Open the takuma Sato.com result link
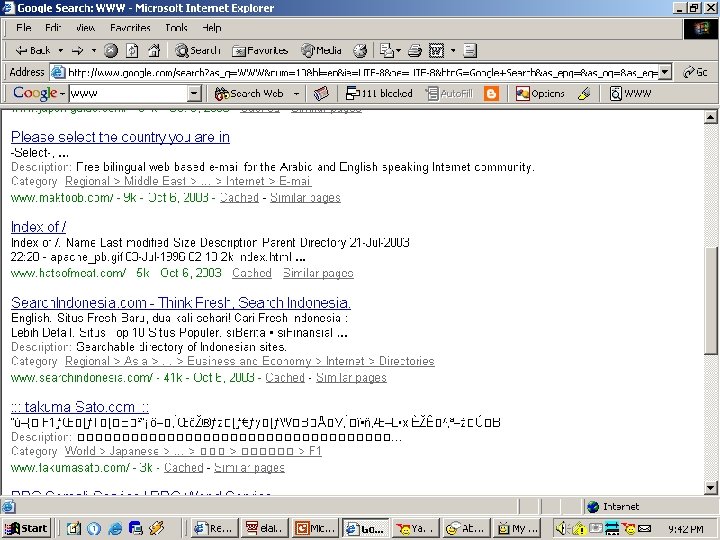This screenshot has width=720, height=540. (80, 407)
